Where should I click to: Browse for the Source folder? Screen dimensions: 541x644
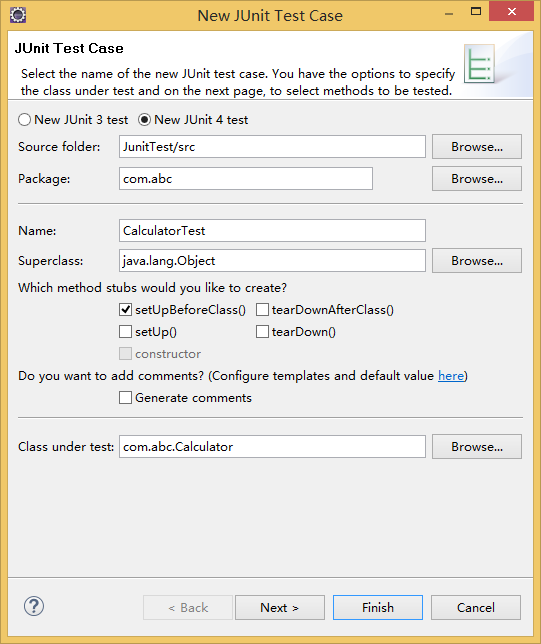pos(477,147)
